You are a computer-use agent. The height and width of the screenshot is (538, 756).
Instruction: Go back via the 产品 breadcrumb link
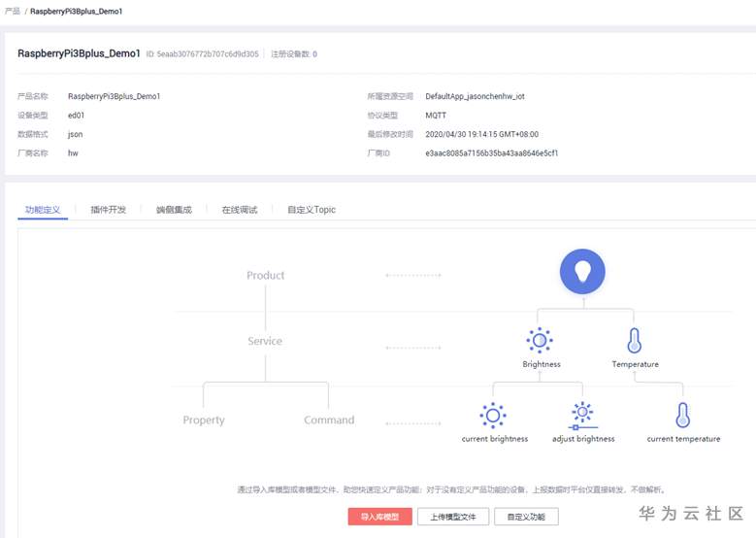pyautogui.click(x=12, y=11)
